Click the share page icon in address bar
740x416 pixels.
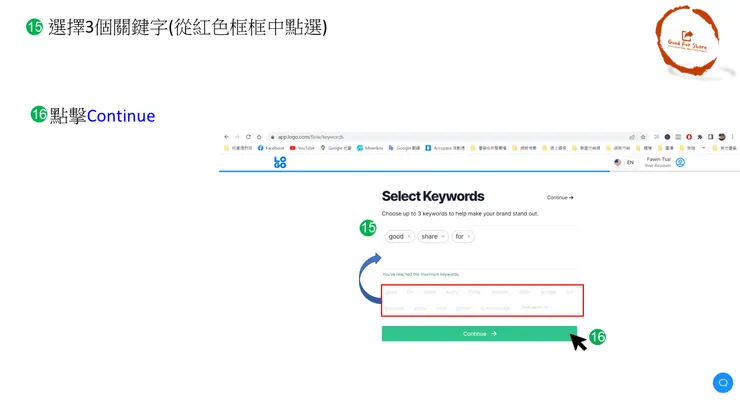coord(632,137)
